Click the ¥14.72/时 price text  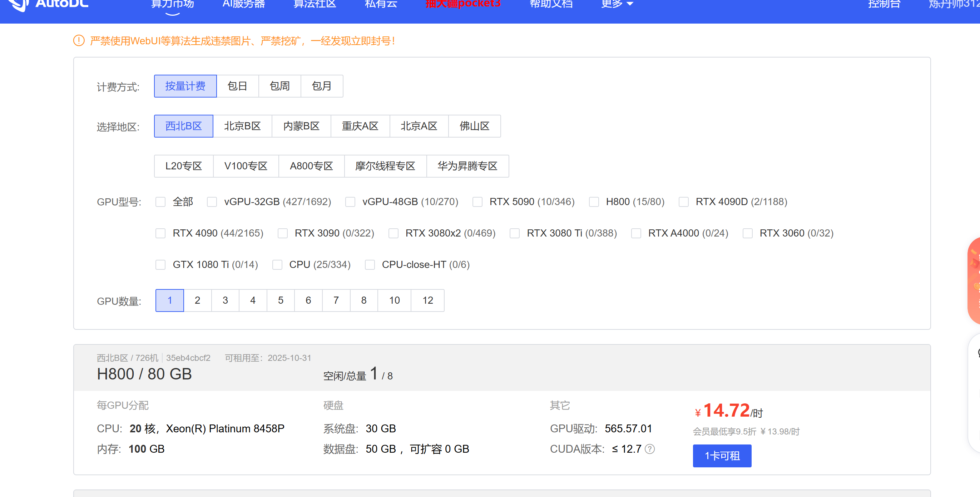728,411
